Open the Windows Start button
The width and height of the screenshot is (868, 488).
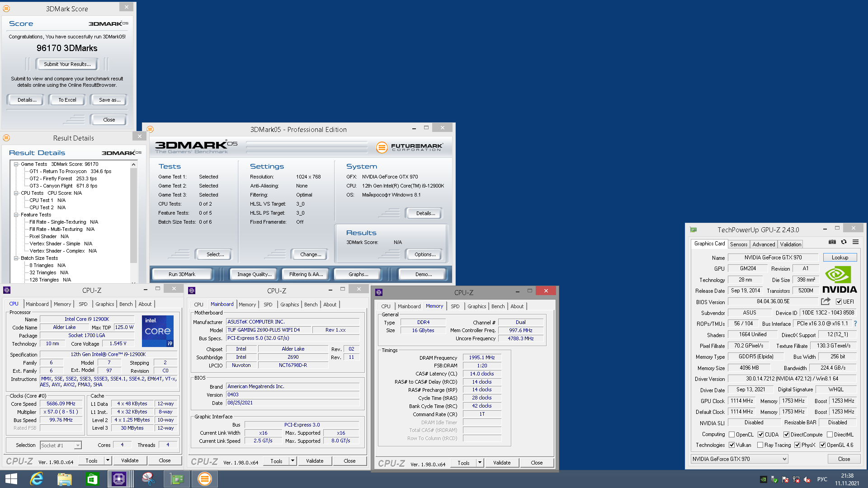pyautogui.click(x=11, y=479)
